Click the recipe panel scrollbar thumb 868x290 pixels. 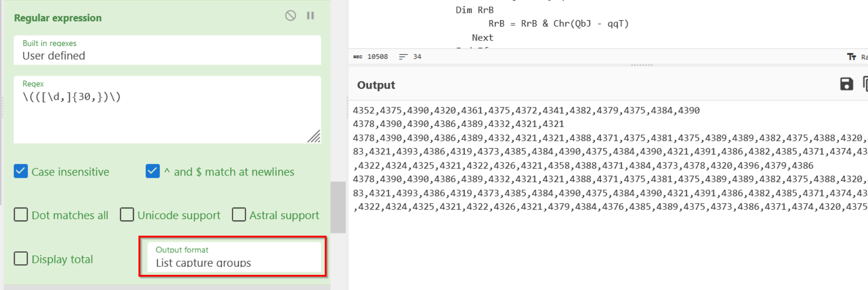338,207
